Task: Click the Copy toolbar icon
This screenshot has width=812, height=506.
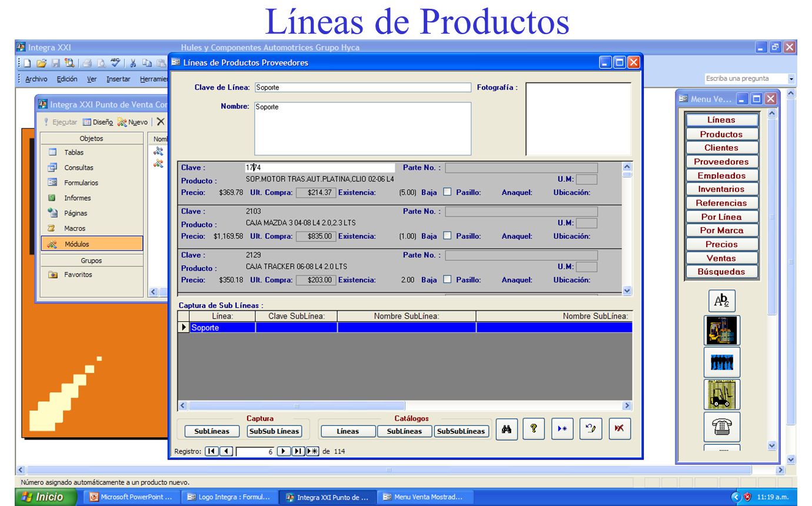Action: [x=147, y=62]
